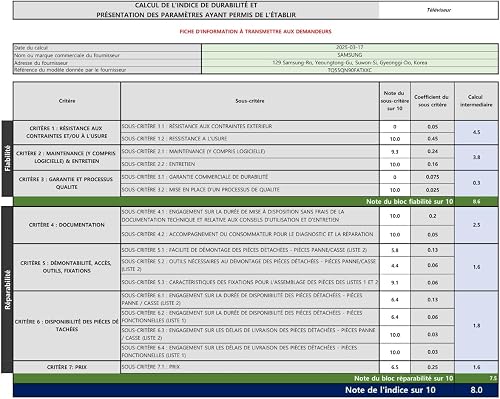Click the Calcul intermédiaire column header
Image resolution: width=500 pixels, height=399 pixels.
click(476, 101)
